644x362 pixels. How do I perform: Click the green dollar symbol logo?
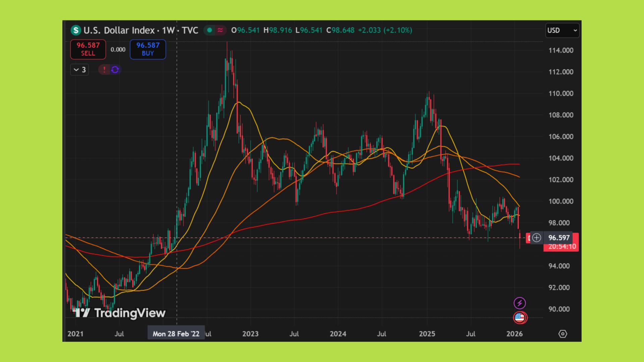76,31
